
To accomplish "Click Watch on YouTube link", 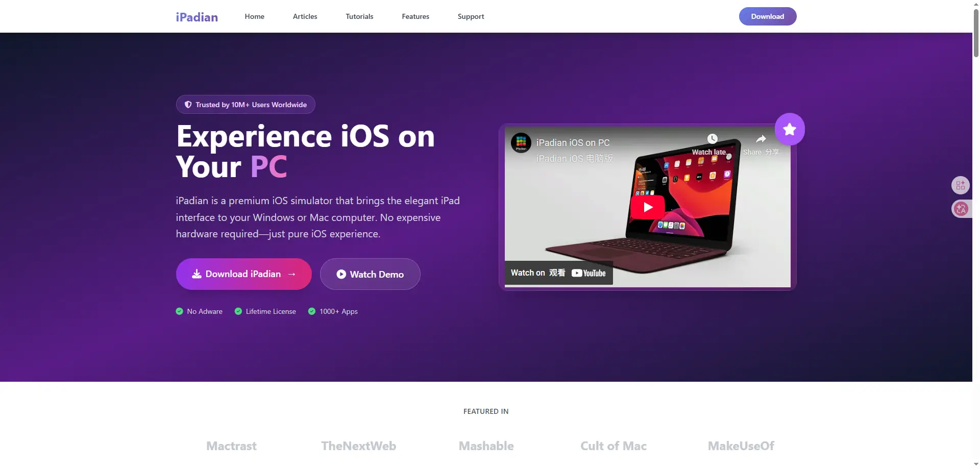I will point(558,273).
